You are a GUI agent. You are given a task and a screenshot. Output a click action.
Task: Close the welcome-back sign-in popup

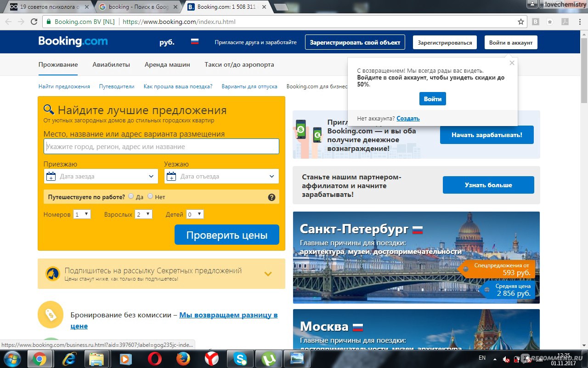tap(512, 63)
